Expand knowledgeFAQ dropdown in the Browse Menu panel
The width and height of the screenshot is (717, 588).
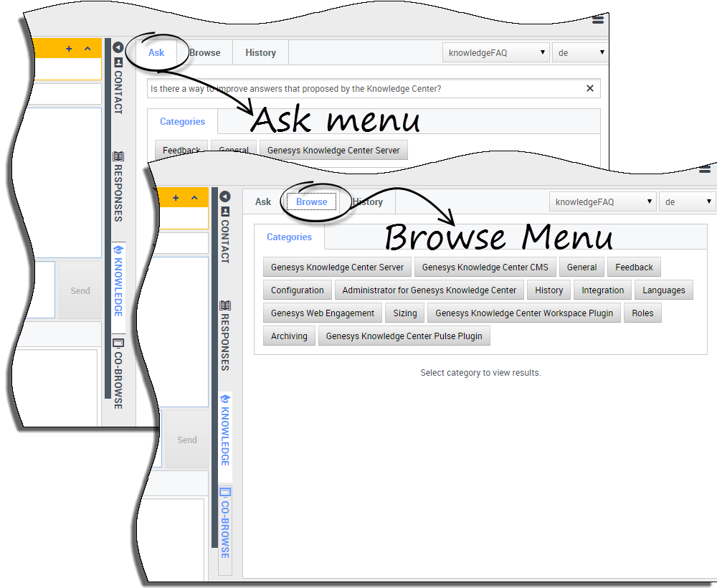[604, 202]
